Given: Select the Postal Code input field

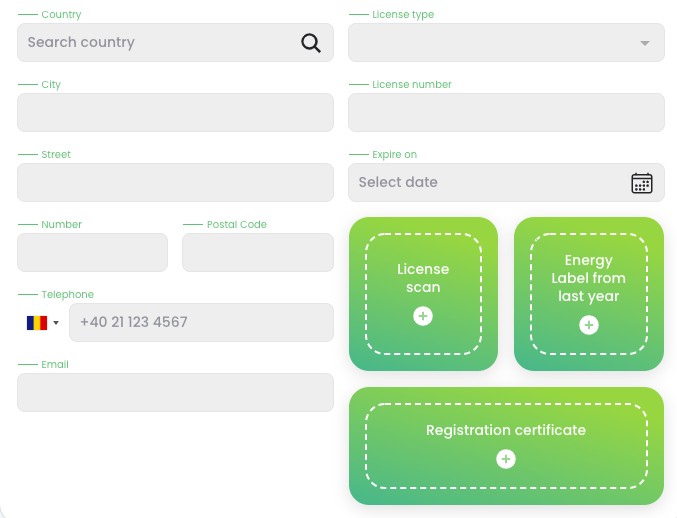Looking at the screenshot, I should 258,253.
